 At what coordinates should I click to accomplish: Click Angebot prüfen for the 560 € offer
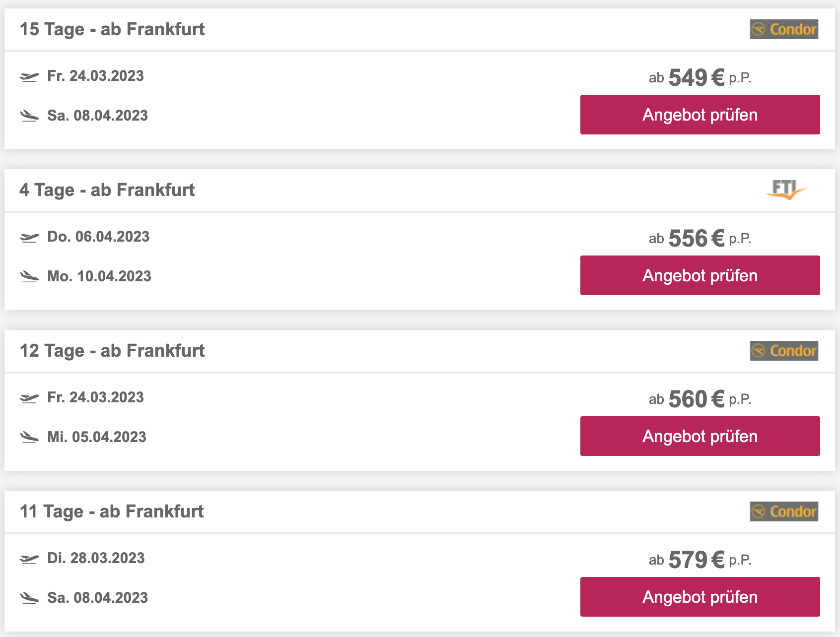pos(700,436)
